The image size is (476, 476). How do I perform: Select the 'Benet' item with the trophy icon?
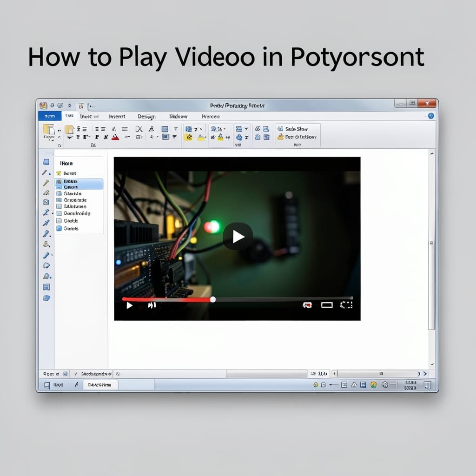(66, 173)
